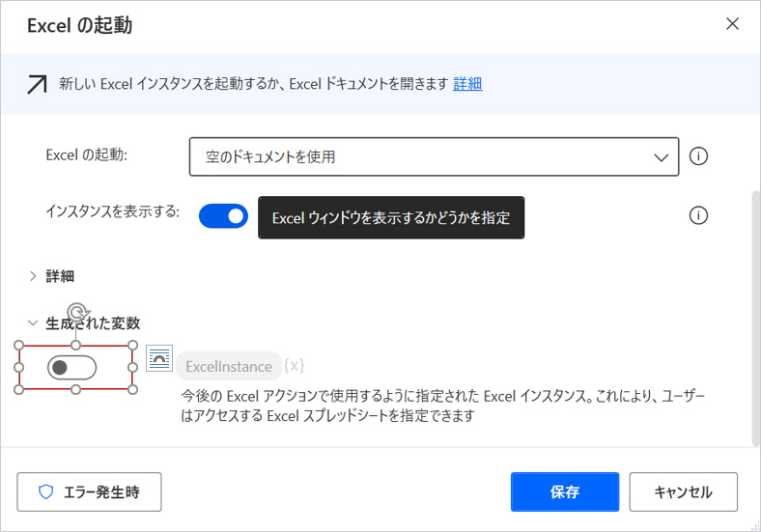
Task: Click the arrow icon in the info banner
Action: point(37,84)
